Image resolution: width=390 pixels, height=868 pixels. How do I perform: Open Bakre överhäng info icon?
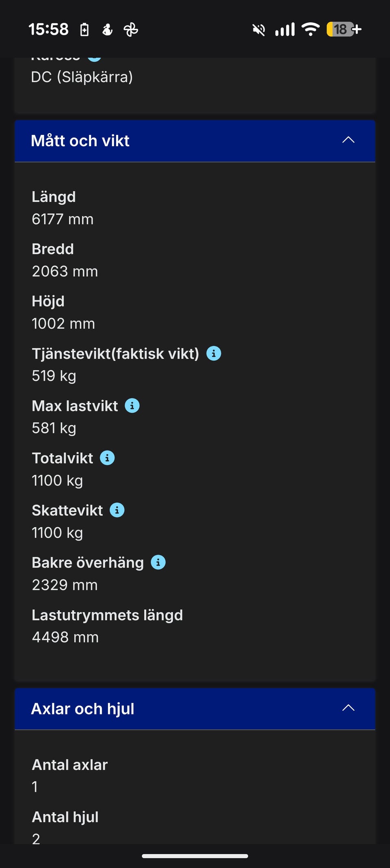[158, 562]
